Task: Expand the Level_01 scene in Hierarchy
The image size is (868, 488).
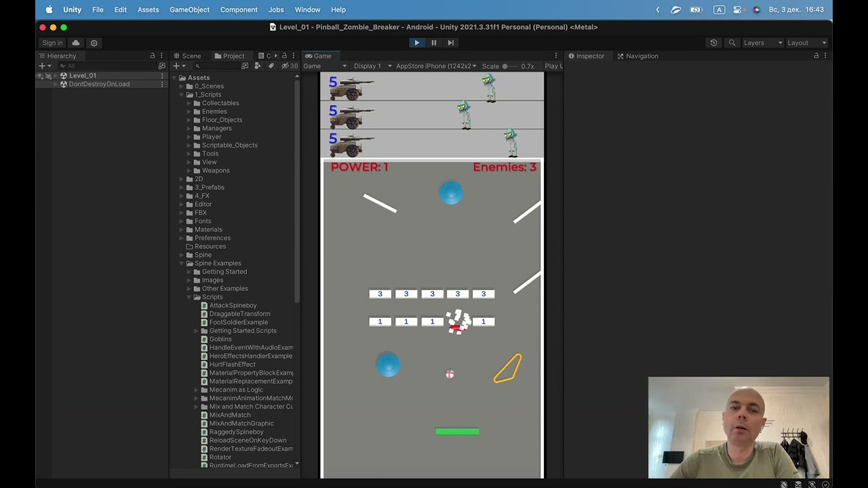Action: click(x=56, y=75)
